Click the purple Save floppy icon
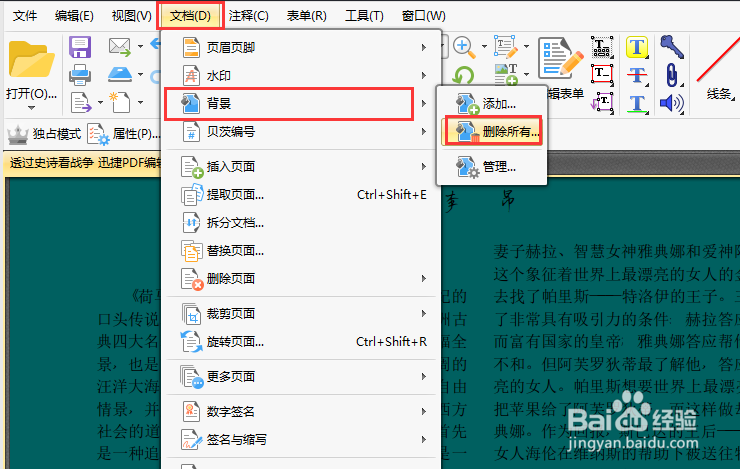This screenshot has height=469, width=740. point(80,47)
